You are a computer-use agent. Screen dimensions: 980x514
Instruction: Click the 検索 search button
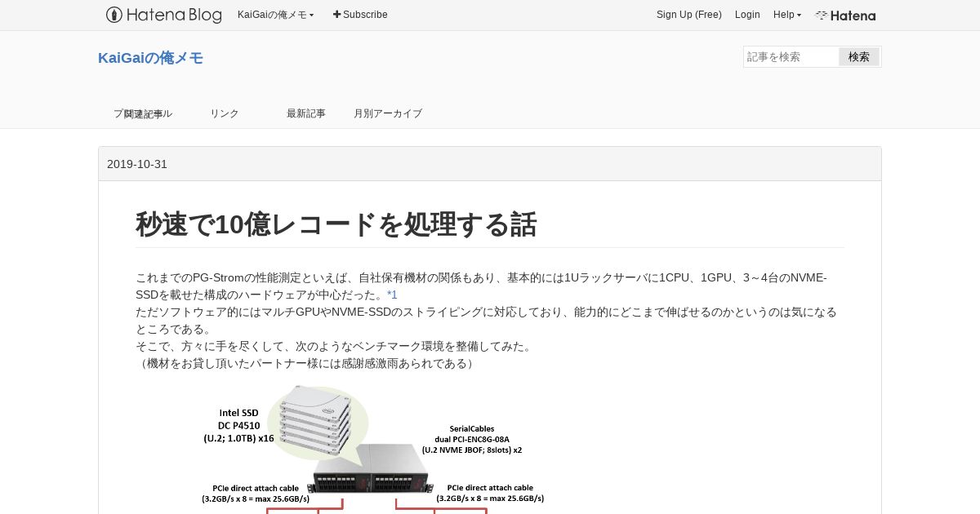point(859,56)
